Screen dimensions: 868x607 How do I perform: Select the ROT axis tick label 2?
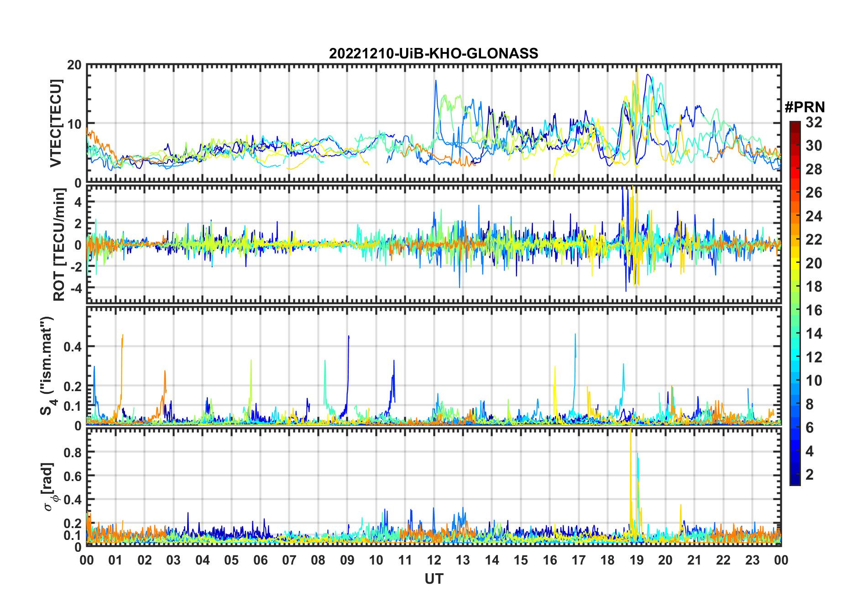(x=78, y=224)
